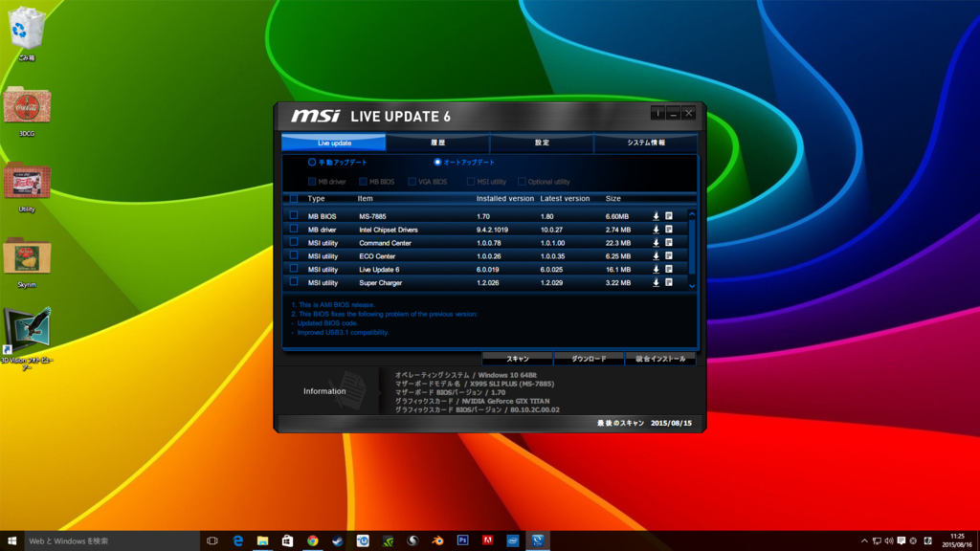Open Windows Store from taskbar
The height and width of the screenshot is (551, 980).
pyautogui.click(x=287, y=540)
